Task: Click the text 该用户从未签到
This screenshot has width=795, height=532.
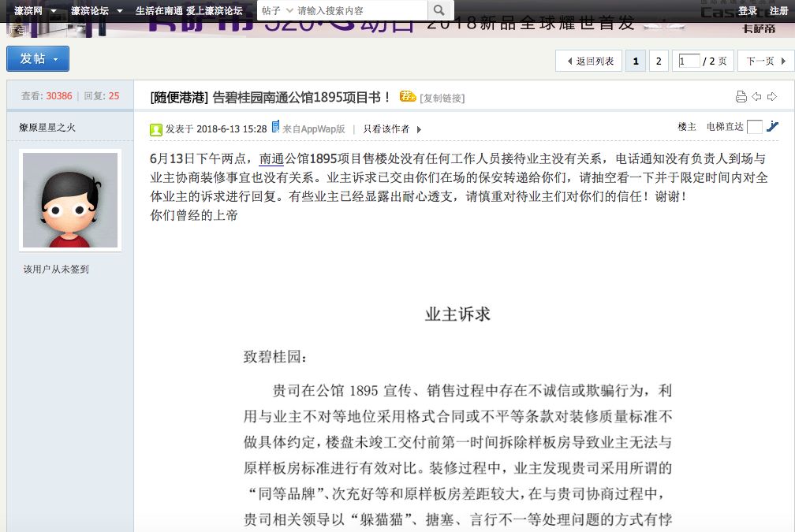Action: click(x=56, y=269)
